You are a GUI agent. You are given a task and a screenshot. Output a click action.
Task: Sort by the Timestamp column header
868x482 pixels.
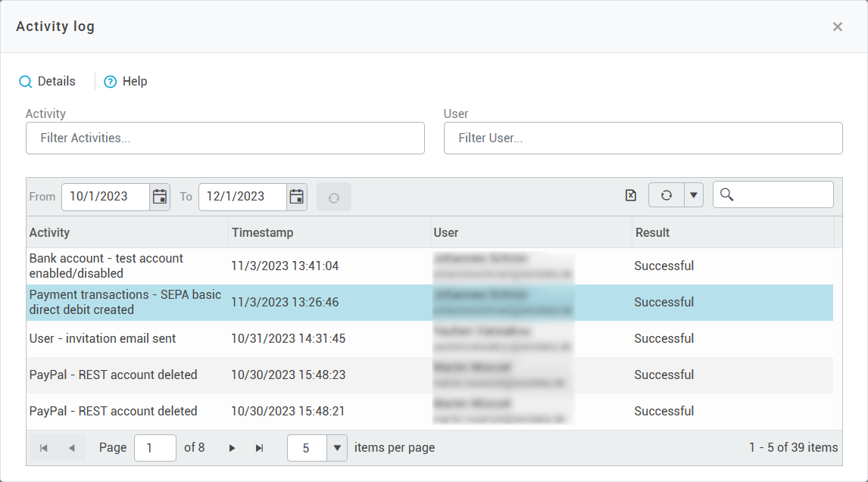pos(263,233)
